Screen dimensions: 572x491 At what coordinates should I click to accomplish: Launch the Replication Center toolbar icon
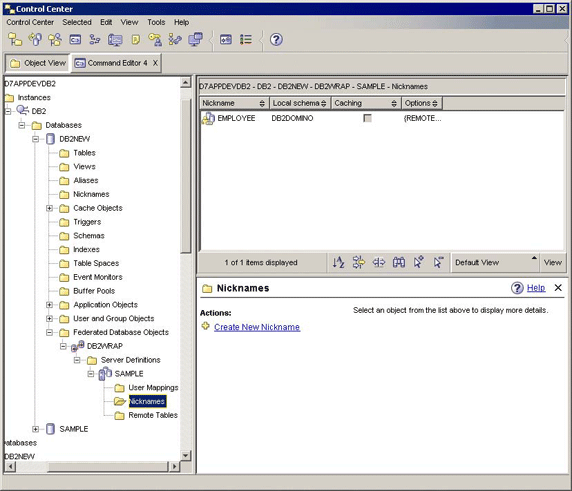tap(35, 39)
